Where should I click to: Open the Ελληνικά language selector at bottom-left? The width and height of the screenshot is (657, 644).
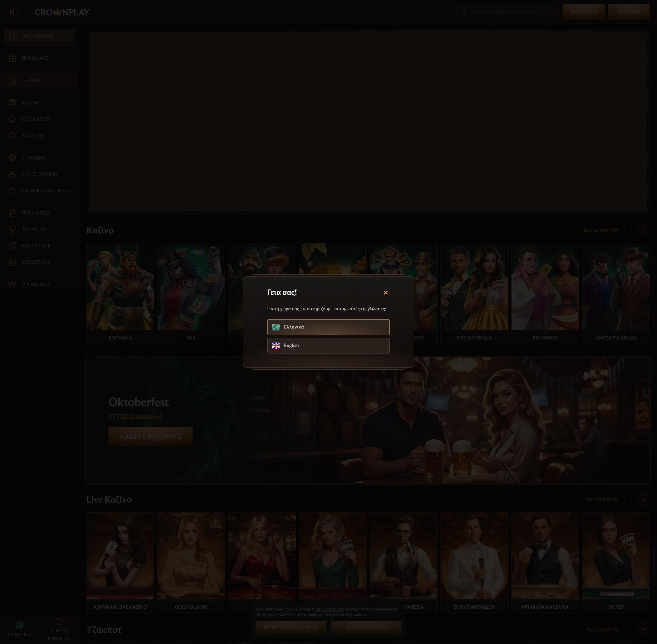point(20,629)
